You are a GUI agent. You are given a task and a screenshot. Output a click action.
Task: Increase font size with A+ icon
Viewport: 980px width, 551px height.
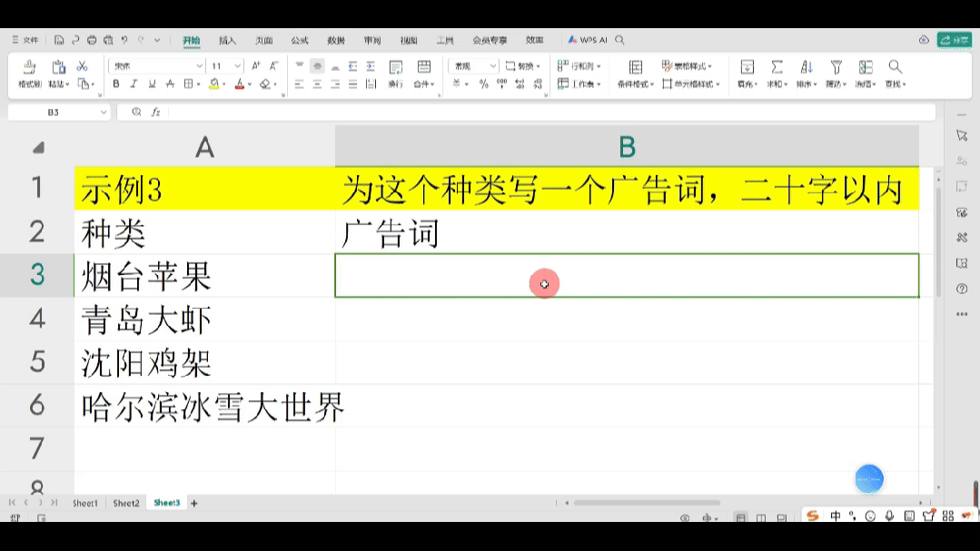coord(256,65)
